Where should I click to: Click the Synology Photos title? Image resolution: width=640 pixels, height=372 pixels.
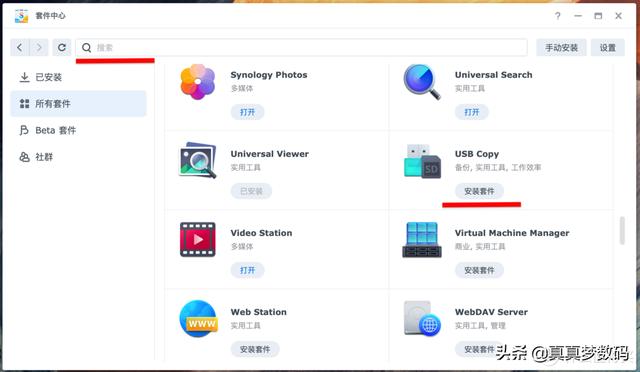[269, 75]
